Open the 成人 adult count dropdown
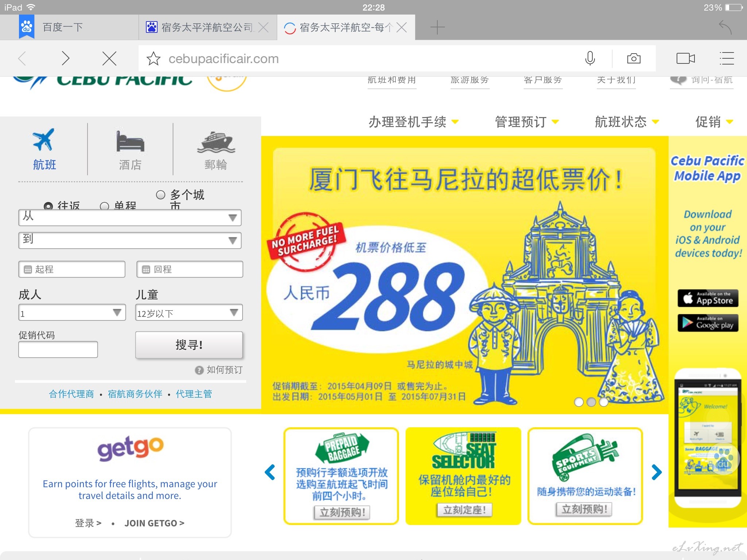 tap(72, 312)
